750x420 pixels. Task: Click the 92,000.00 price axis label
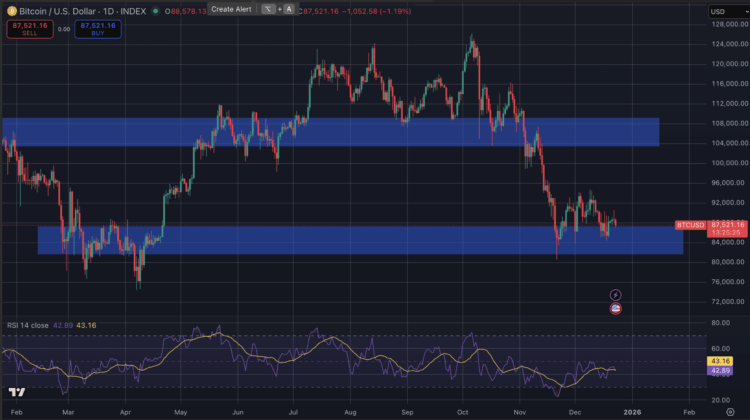[730, 203]
